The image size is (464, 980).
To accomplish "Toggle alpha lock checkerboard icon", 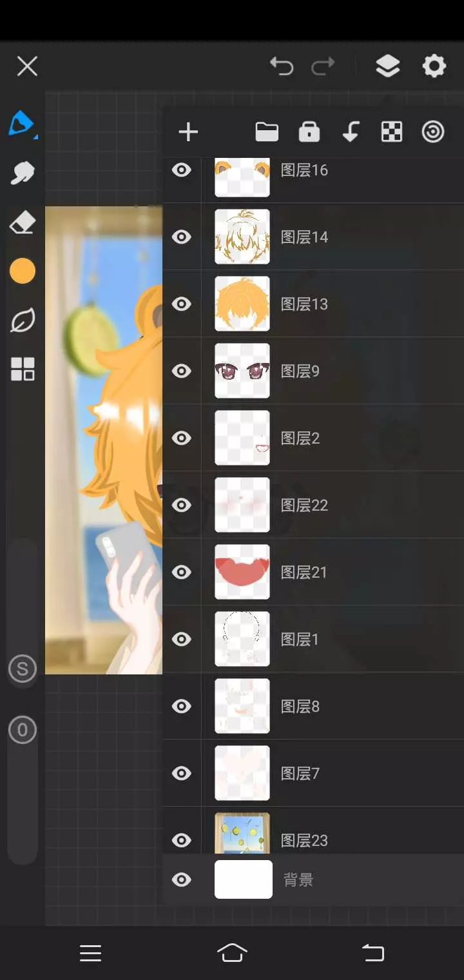I will (392, 132).
